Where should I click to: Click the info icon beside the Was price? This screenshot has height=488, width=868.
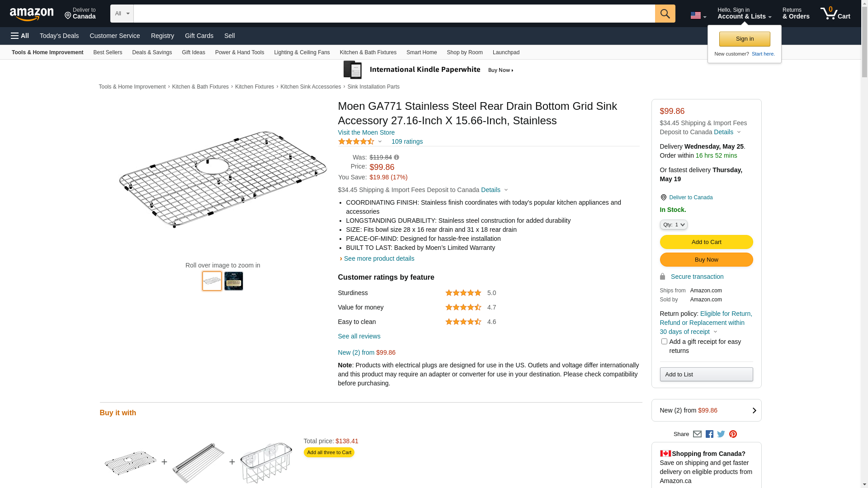396,157
